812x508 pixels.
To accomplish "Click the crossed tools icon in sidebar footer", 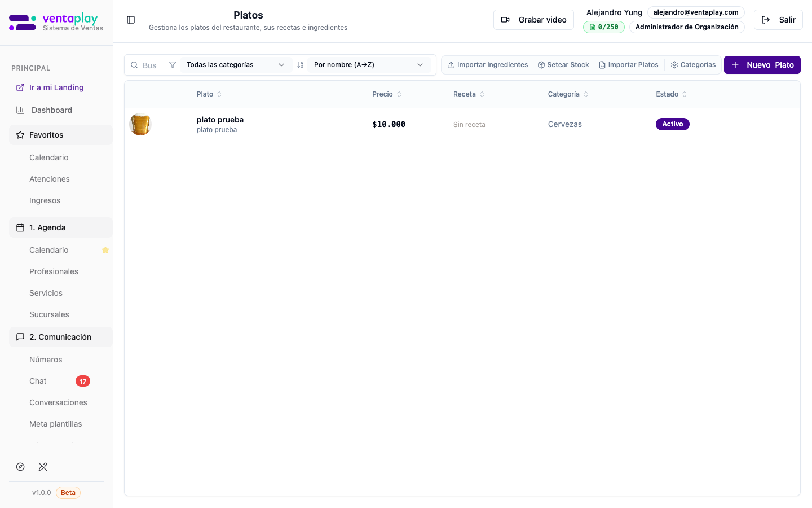I will [x=43, y=467].
